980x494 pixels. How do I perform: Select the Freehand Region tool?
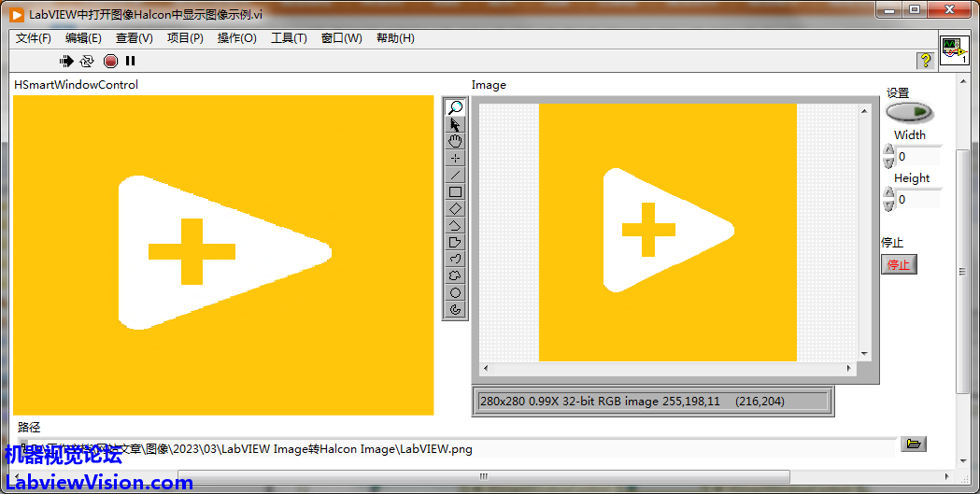pyautogui.click(x=455, y=276)
